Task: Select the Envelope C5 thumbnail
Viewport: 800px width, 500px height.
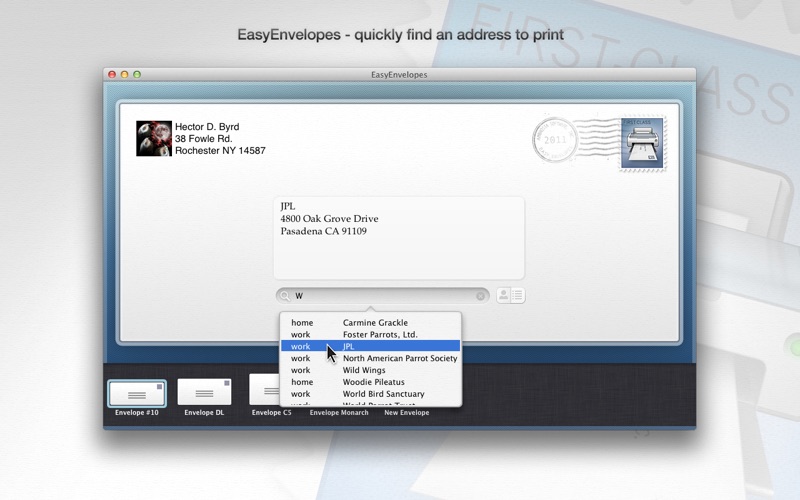Action: click(x=264, y=390)
